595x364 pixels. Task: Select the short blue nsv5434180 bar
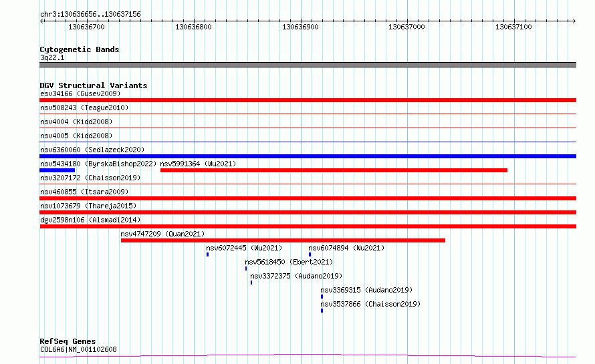click(57, 170)
